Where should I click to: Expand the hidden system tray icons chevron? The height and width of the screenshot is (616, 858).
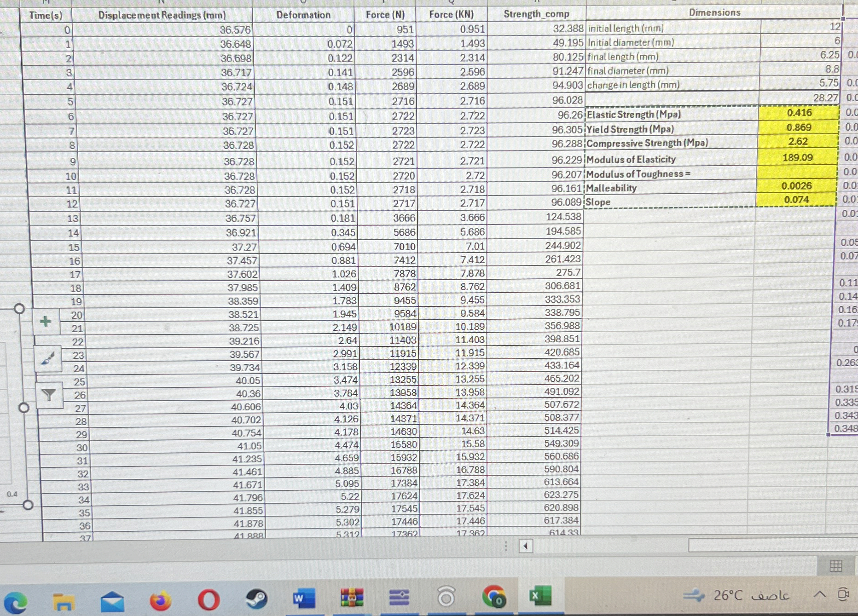pos(820,594)
